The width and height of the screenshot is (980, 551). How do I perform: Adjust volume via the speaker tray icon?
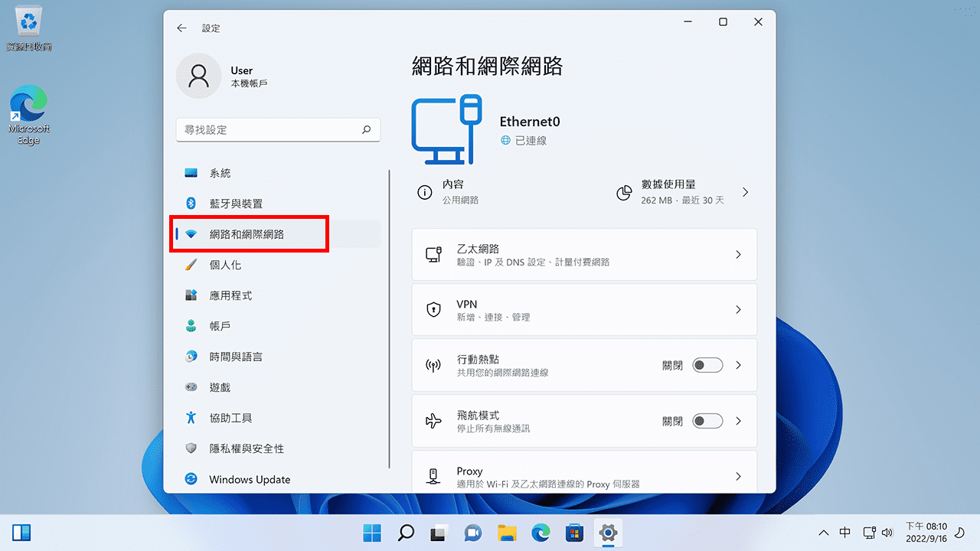[887, 532]
